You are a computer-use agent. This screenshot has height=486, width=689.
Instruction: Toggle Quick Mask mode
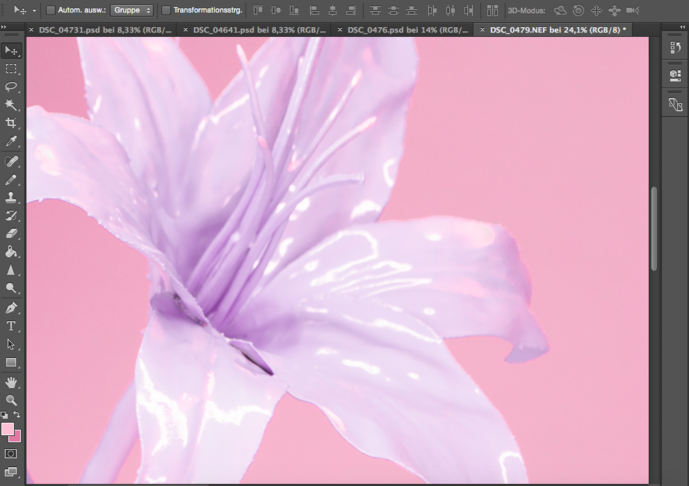click(x=12, y=453)
